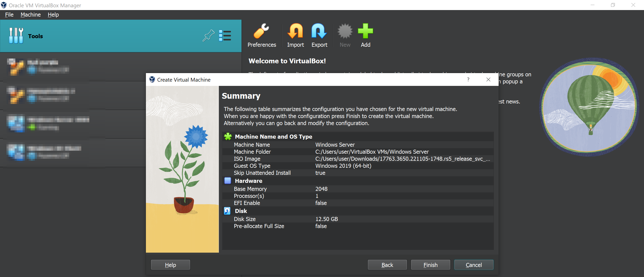Click the VirtualBox Manager title bar logo
This screenshot has height=277, width=644.
(4, 5)
